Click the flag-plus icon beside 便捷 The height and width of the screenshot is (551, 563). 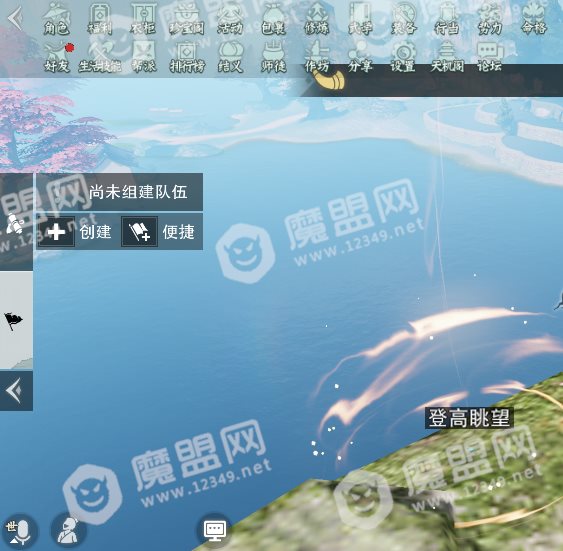(x=140, y=232)
